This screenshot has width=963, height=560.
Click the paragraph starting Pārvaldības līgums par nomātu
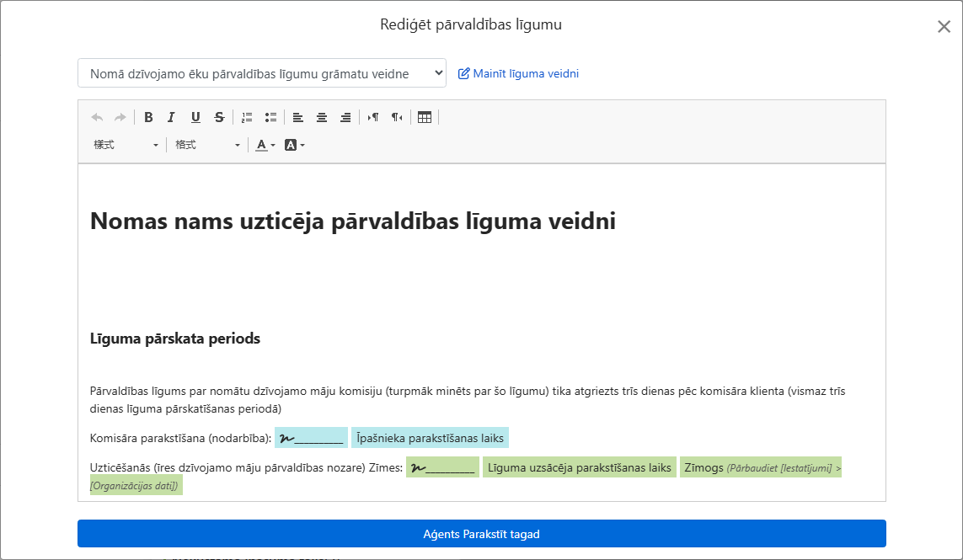click(x=468, y=400)
